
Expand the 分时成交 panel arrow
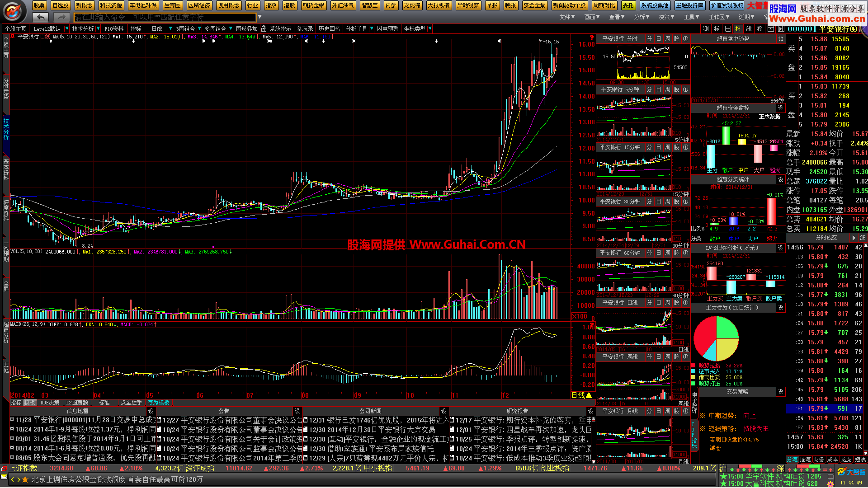pos(854,238)
